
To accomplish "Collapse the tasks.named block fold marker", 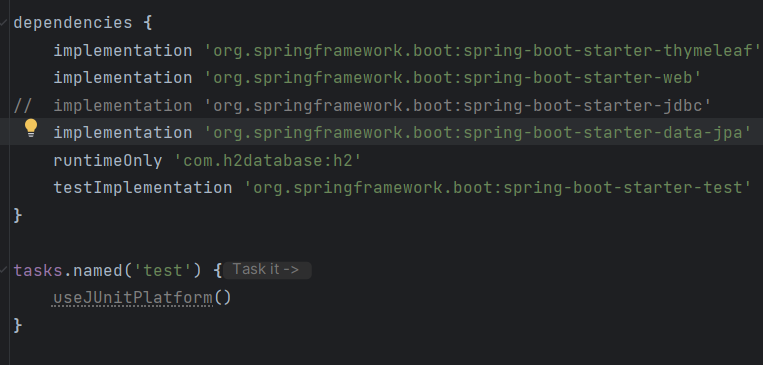I will [4, 270].
